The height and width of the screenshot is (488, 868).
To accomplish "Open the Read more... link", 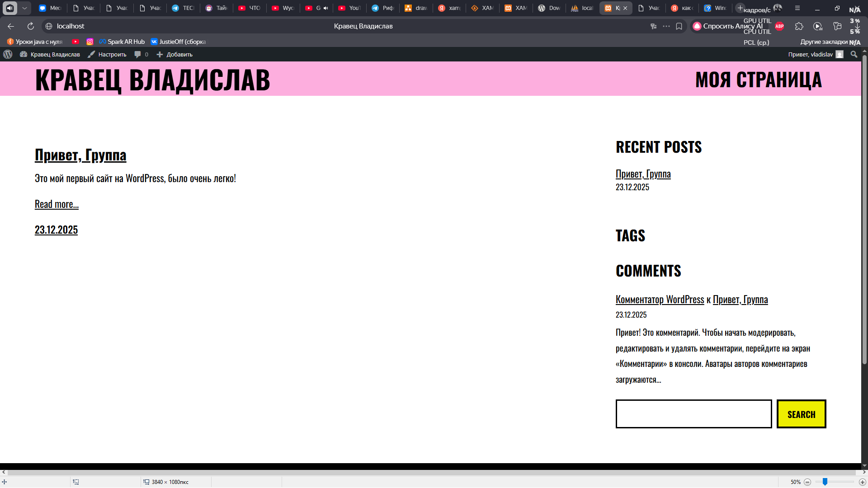I will tap(57, 204).
